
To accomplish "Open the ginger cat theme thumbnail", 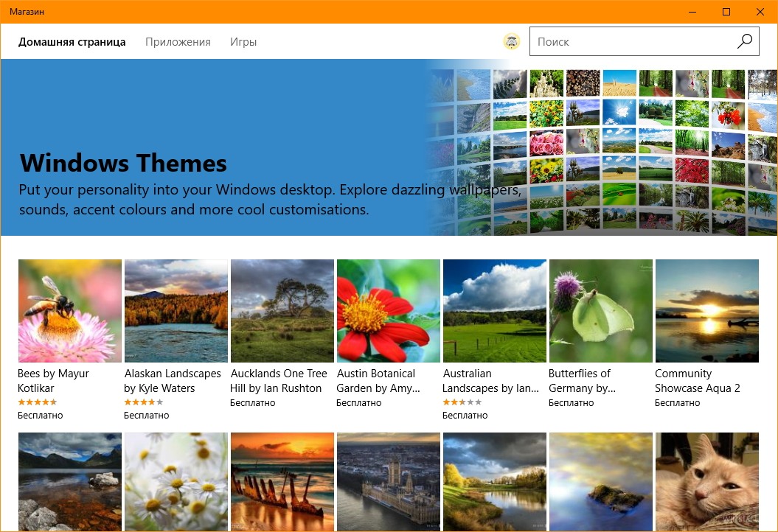I will tap(707, 482).
